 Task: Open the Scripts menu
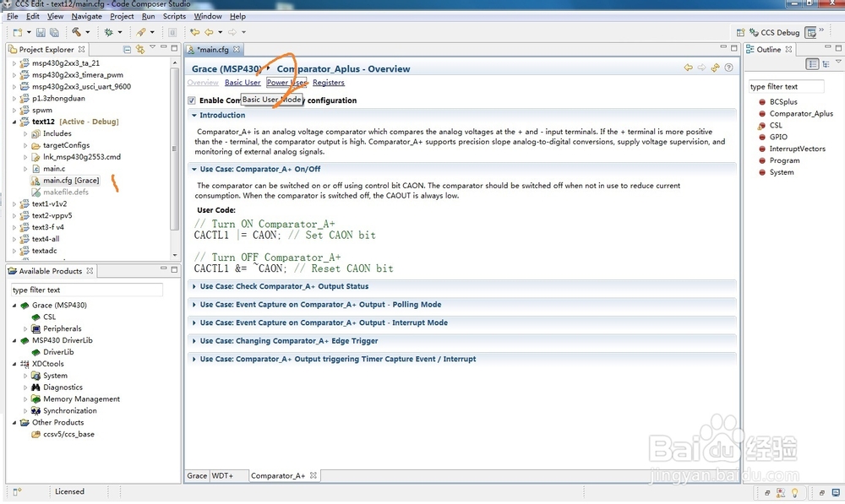coord(174,16)
